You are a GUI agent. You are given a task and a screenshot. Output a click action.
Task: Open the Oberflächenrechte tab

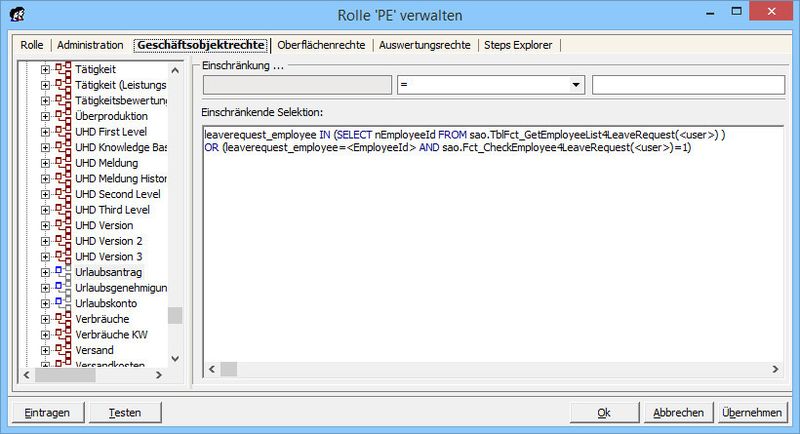[x=321, y=45]
